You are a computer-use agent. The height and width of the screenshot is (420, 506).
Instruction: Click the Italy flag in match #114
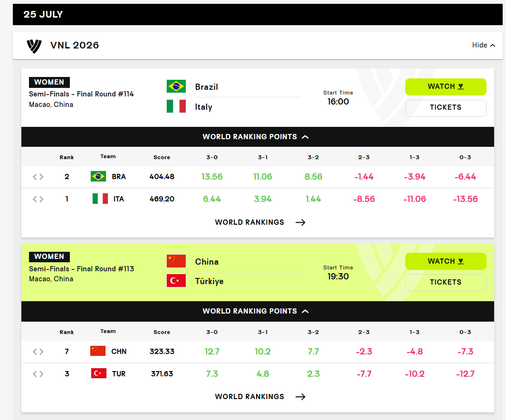pyautogui.click(x=176, y=106)
